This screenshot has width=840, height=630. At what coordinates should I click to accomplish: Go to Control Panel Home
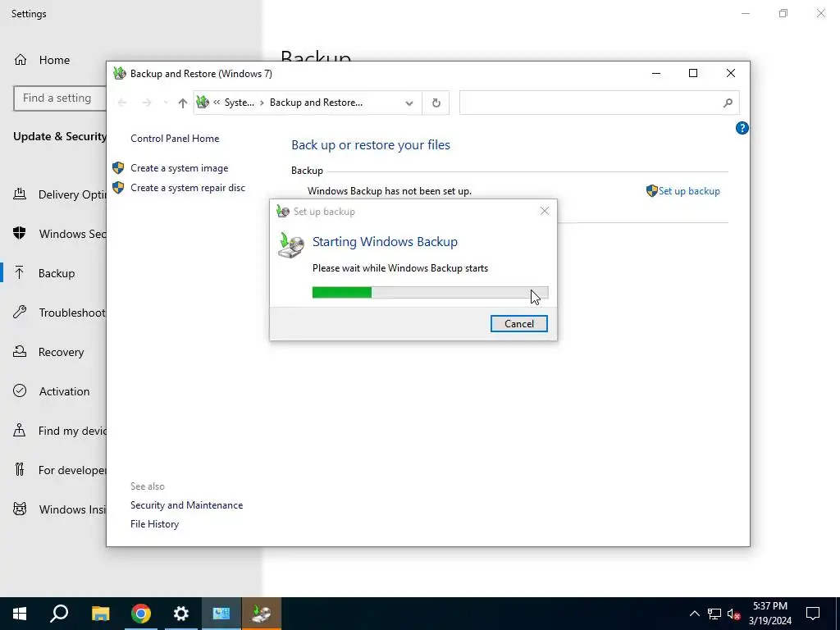(x=175, y=138)
